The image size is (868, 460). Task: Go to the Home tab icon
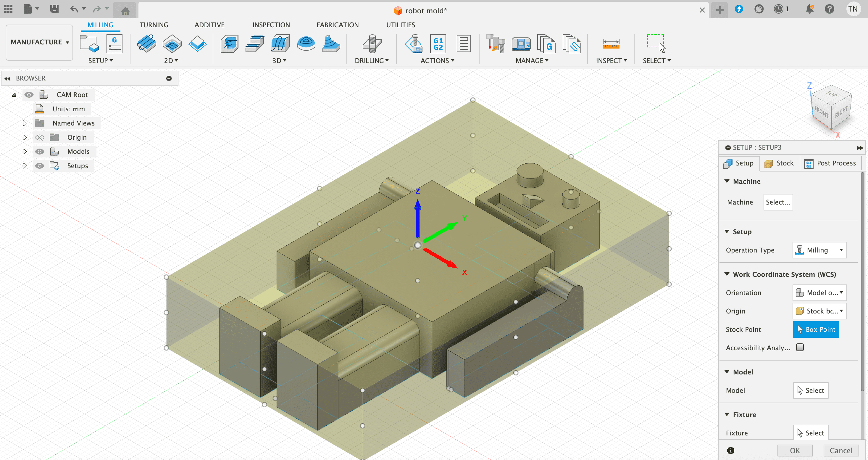coord(125,11)
